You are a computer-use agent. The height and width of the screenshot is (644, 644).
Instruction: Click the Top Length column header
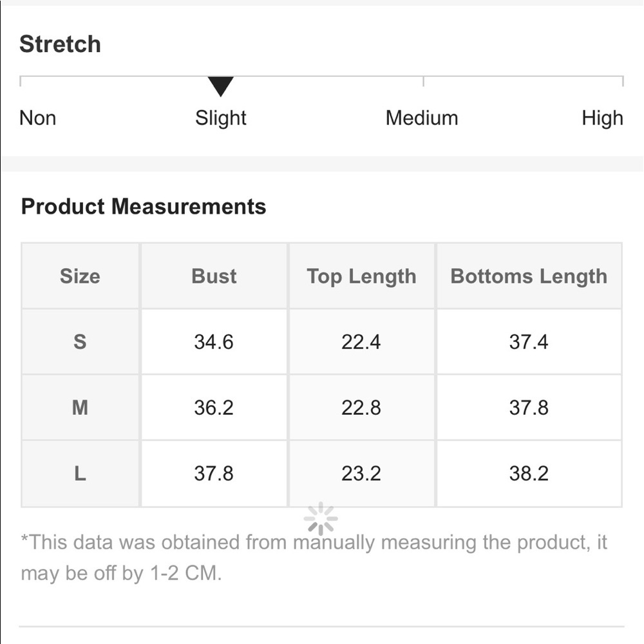[x=361, y=276]
